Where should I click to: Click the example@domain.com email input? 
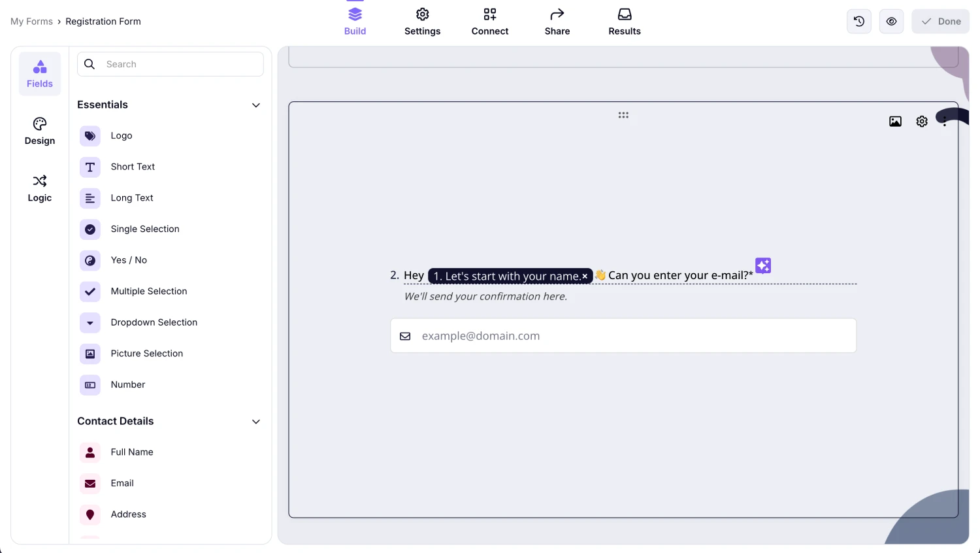pos(623,335)
